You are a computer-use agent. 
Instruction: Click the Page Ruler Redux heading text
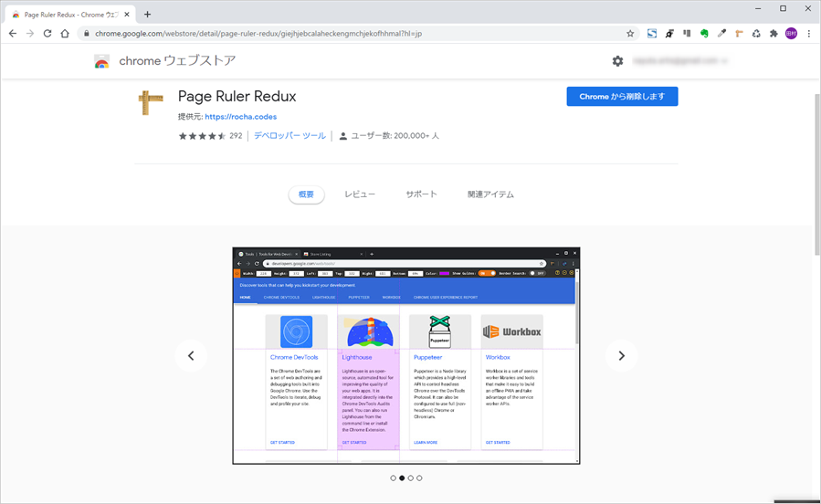[237, 96]
